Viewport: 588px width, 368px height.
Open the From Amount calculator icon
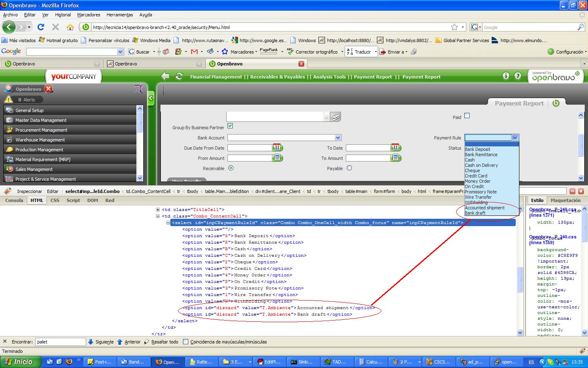pos(277,158)
